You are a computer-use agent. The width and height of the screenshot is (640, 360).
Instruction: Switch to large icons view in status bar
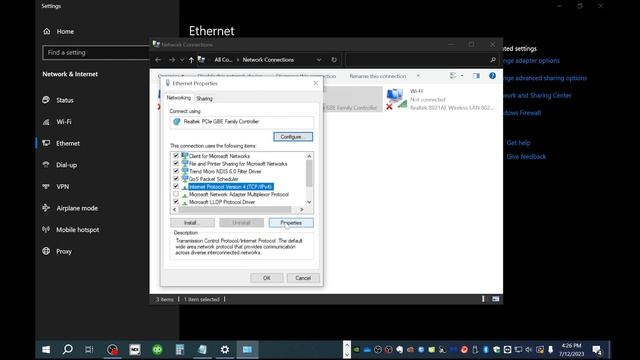(x=496, y=299)
